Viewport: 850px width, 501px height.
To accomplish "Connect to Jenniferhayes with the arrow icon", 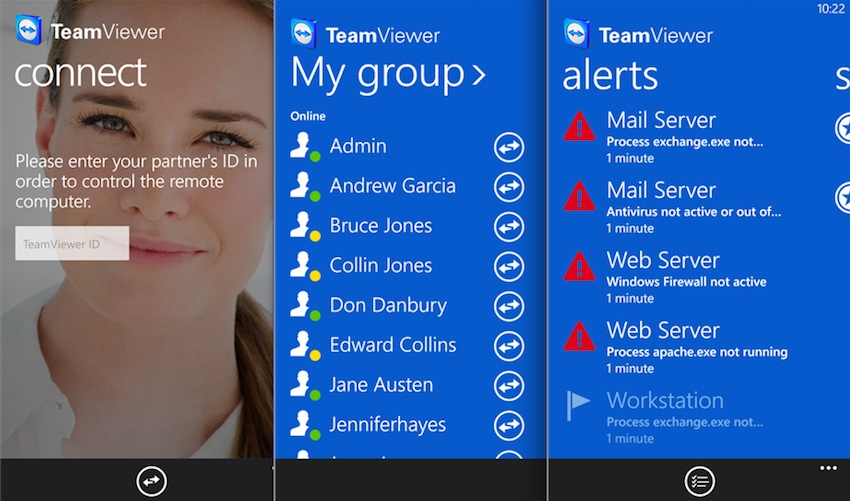I will 508,426.
